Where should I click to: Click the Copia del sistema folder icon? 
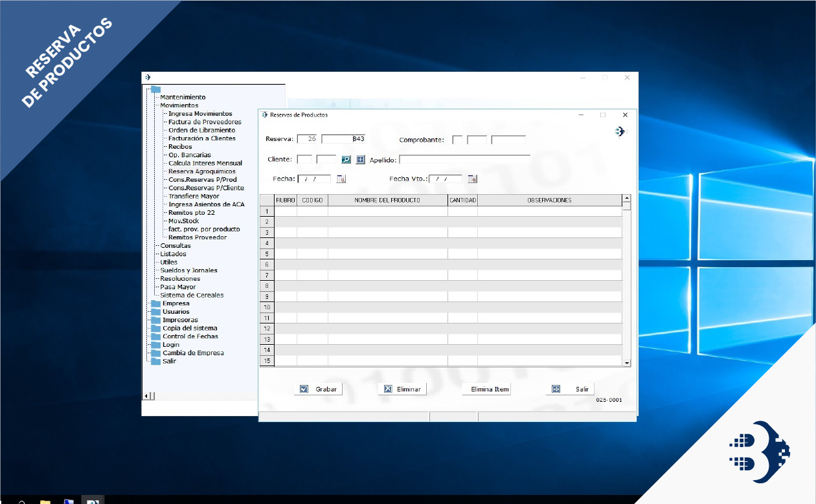click(155, 329)
